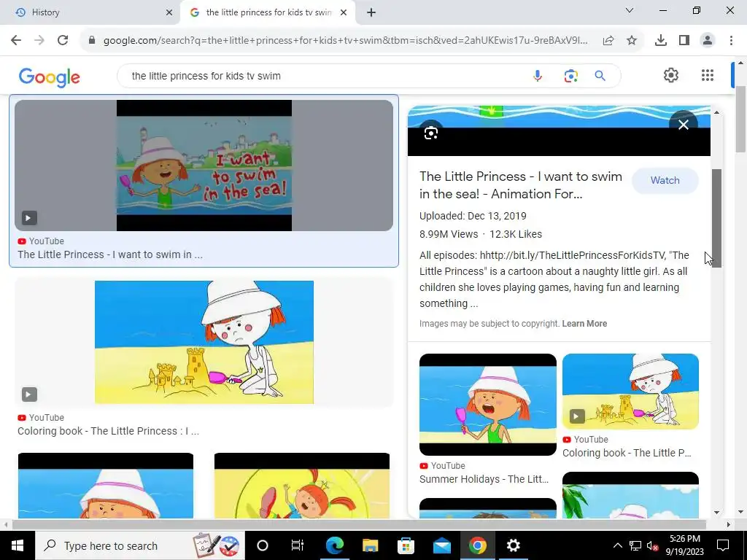The width and height of the screenshot is (747, 560).
Task: Bookmark this tab with the star icon
Action: [631, 41]
